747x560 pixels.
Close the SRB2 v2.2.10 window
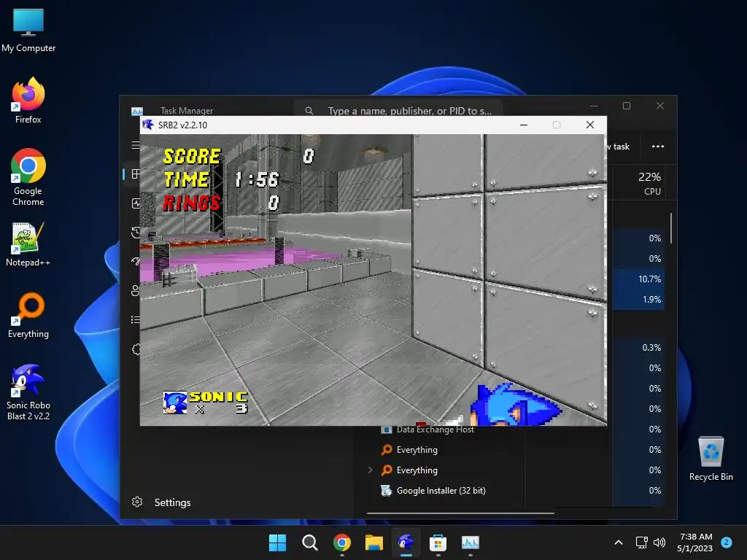(x=589, y=125)
